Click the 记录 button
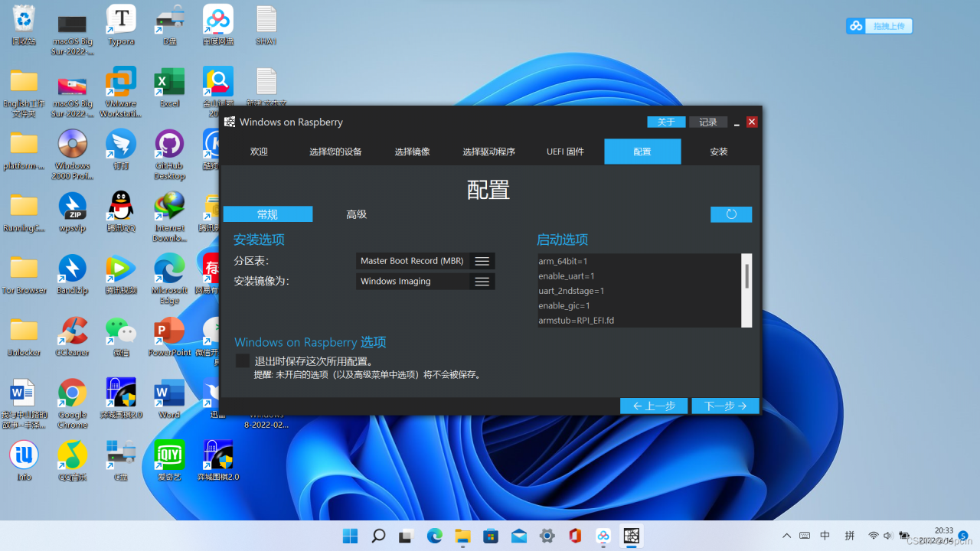The height and width of the screenshot is (551, 980). pyautogui.click(x=708, y=122)
